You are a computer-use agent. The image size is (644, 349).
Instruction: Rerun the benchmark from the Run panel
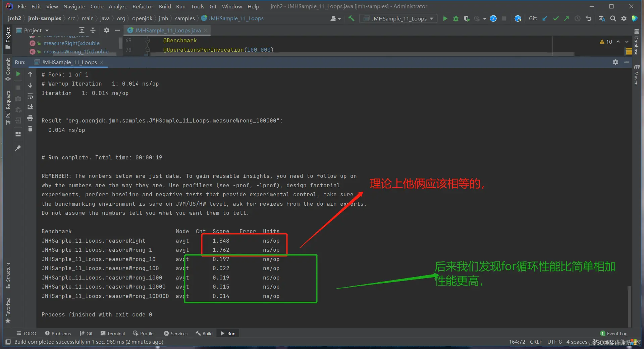click(x=18, y=74)
